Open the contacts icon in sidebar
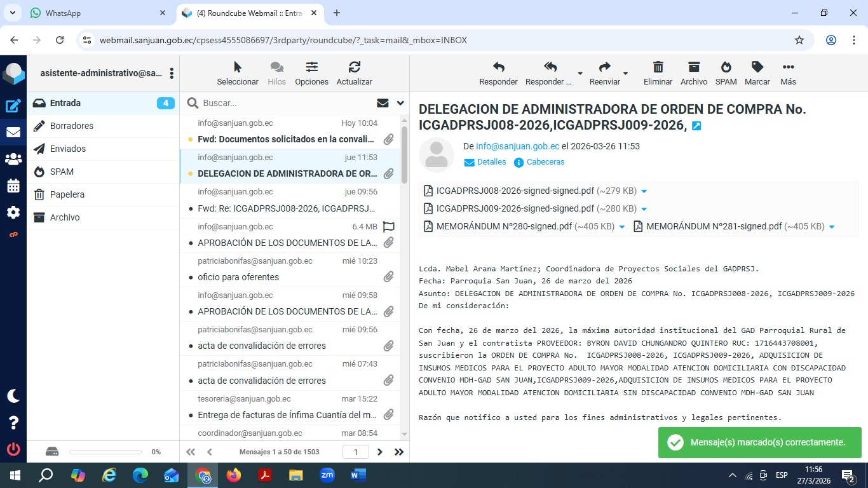The width and height of the screenshot is (868, 488). click(x=13, y=159)
